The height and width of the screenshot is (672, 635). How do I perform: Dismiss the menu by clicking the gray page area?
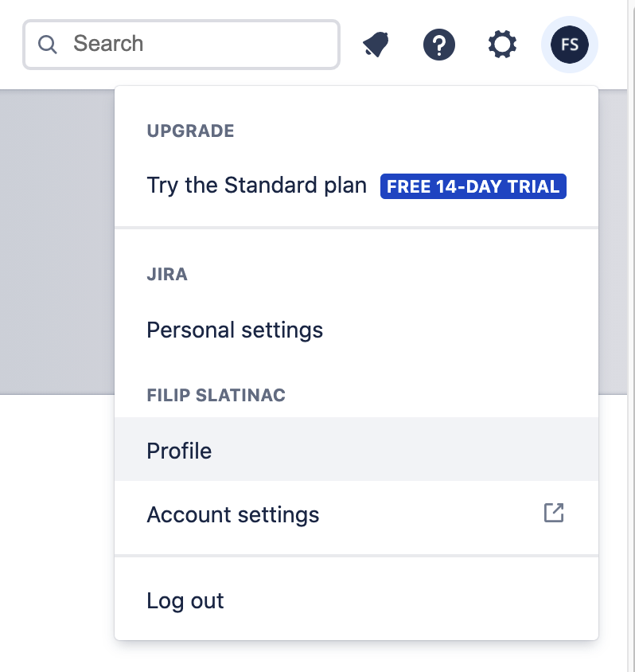click(57, 242)
